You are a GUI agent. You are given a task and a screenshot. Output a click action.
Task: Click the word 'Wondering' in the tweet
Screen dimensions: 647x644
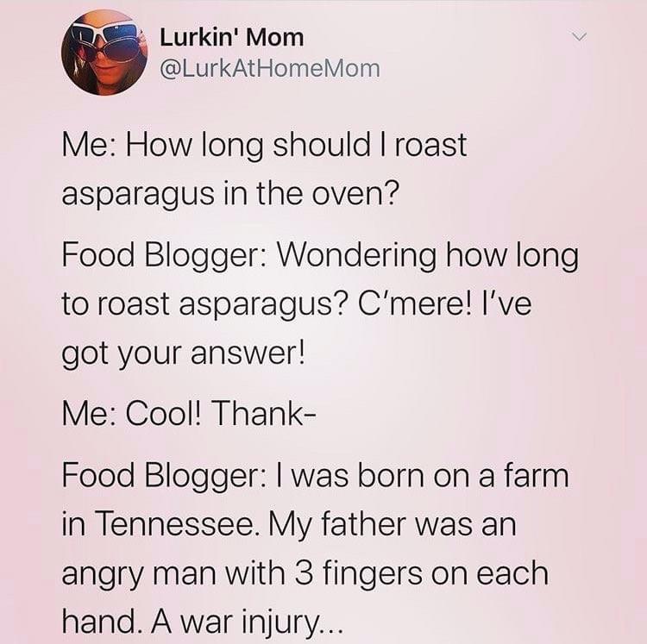click(356, 256)
